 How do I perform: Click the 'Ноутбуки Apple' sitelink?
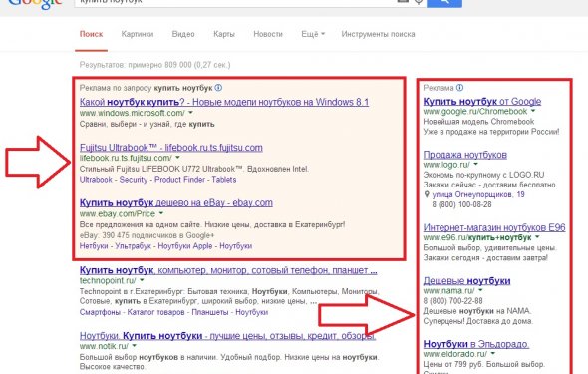(x=185, y=246)
